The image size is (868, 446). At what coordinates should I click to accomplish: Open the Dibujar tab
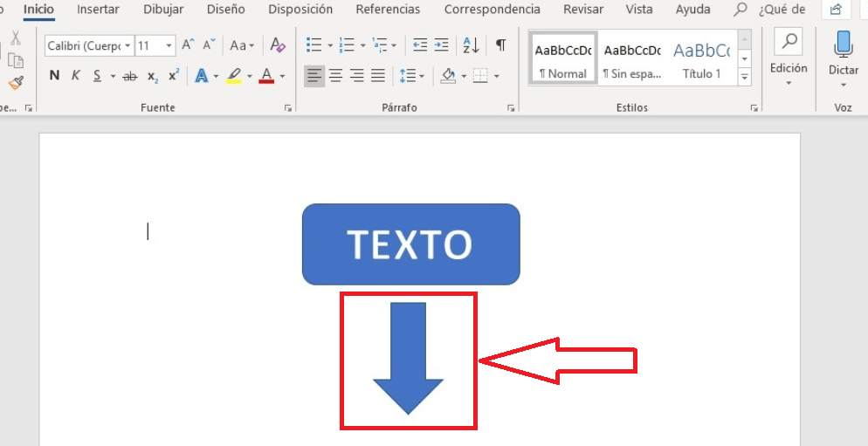click(163, 10)
